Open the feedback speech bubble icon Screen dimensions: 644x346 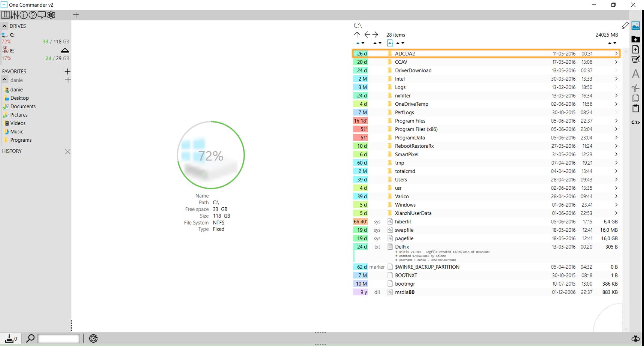tap(42, 15)
